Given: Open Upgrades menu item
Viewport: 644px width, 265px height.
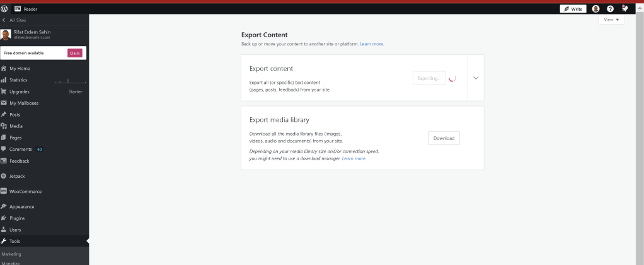Looking at the screenshot, I should 44,91.
